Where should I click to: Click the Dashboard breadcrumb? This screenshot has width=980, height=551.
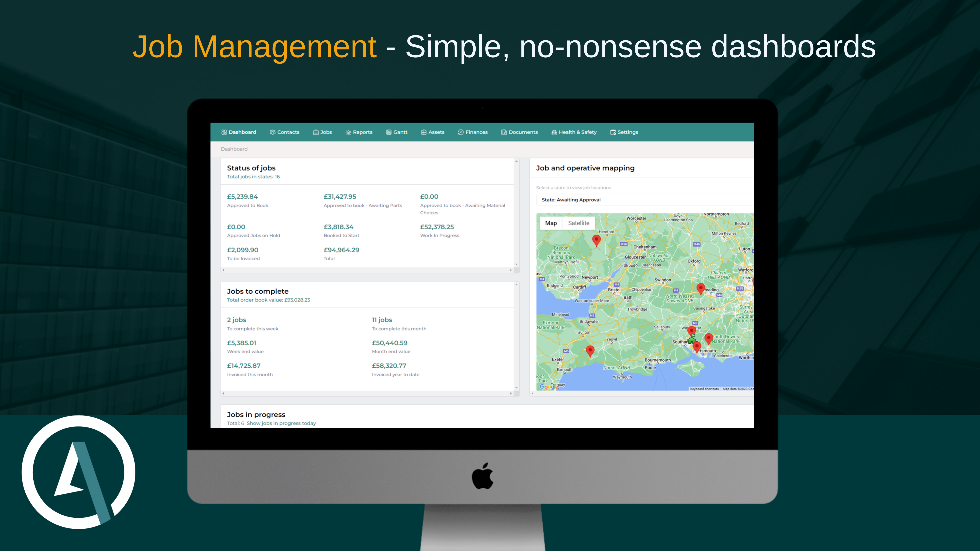click(x=234, y=149)
